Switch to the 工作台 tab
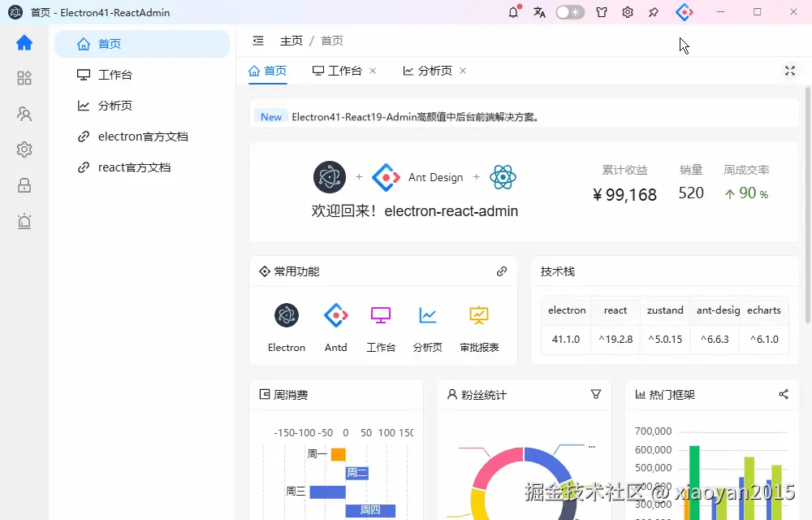 coord(338,71)
